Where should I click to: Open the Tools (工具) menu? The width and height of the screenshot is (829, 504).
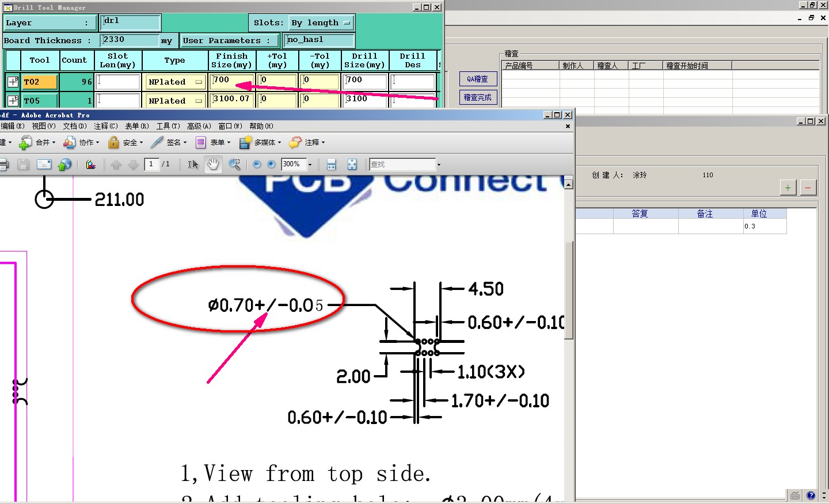pyautogui.click(x=168, y=126)
